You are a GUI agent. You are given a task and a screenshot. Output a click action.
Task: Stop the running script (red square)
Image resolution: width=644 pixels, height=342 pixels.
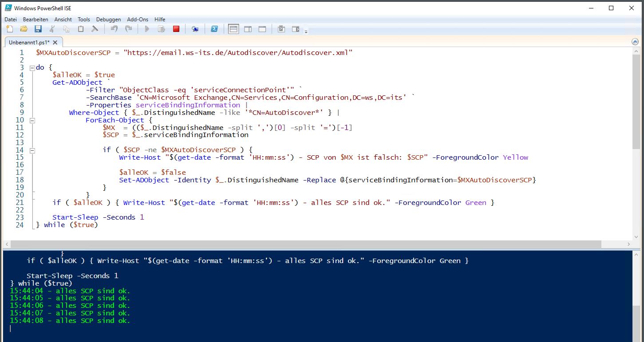tap(176, 29)
